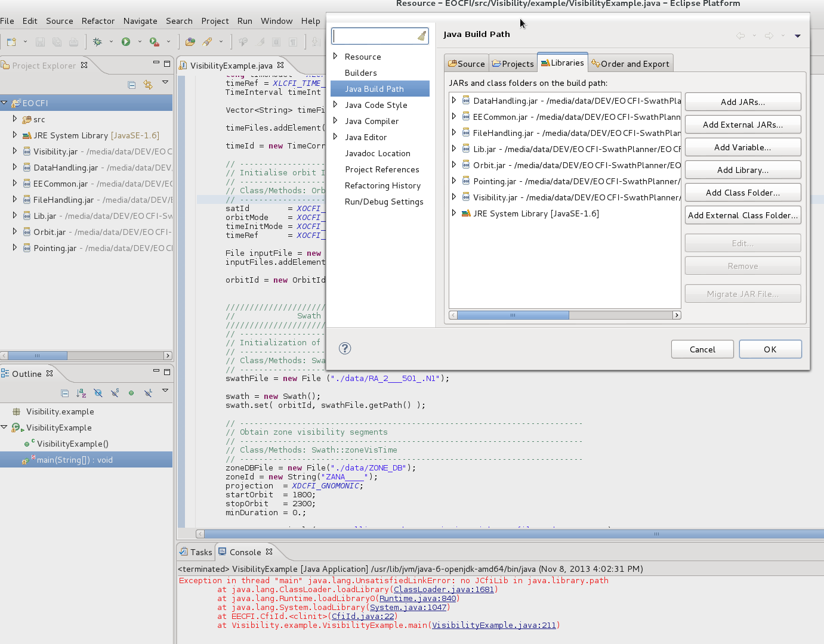Expand Java Code Style in preferences tree

tap(335, 105)
